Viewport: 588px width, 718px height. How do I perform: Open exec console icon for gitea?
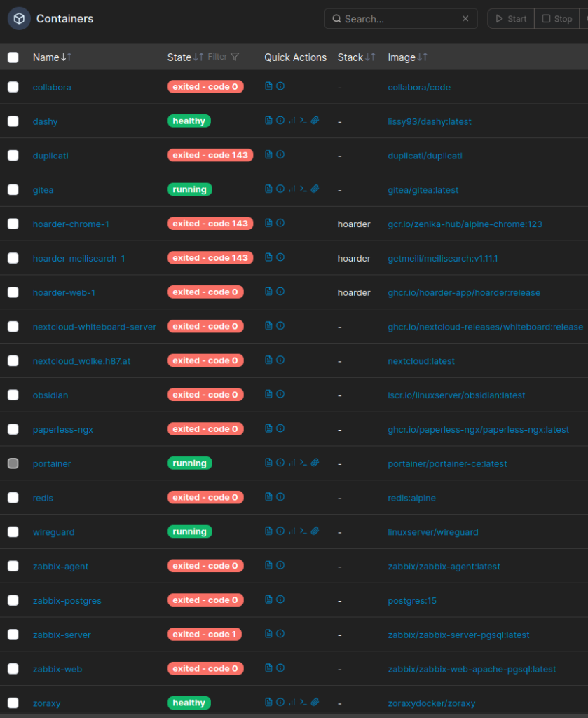tap(303, 189)
